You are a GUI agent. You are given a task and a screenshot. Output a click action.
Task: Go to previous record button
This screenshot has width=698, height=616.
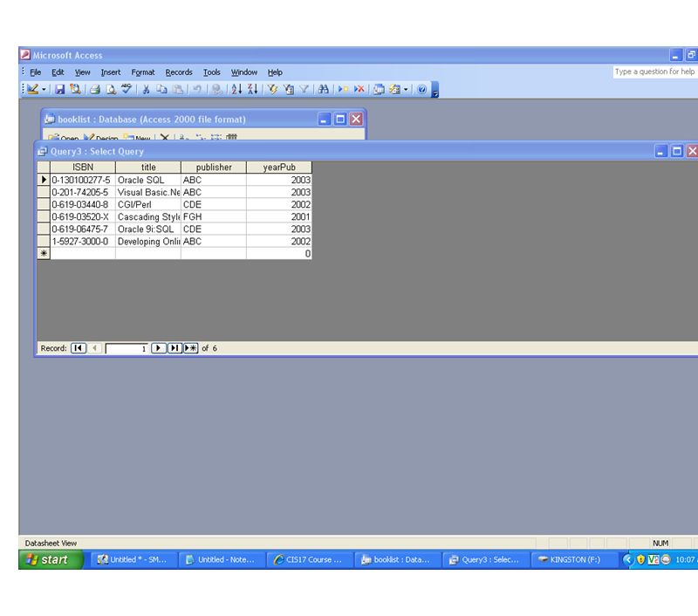click(94, 348)
